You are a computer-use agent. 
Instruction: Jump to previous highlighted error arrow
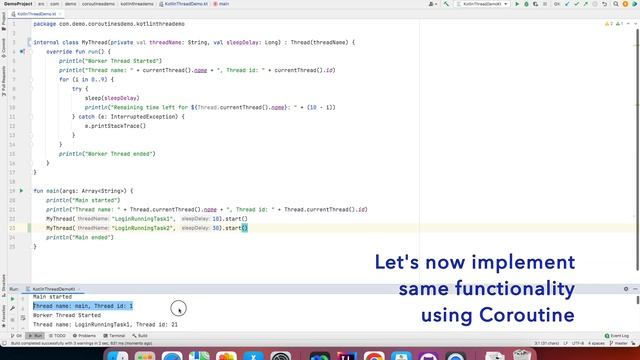(628, 24)
